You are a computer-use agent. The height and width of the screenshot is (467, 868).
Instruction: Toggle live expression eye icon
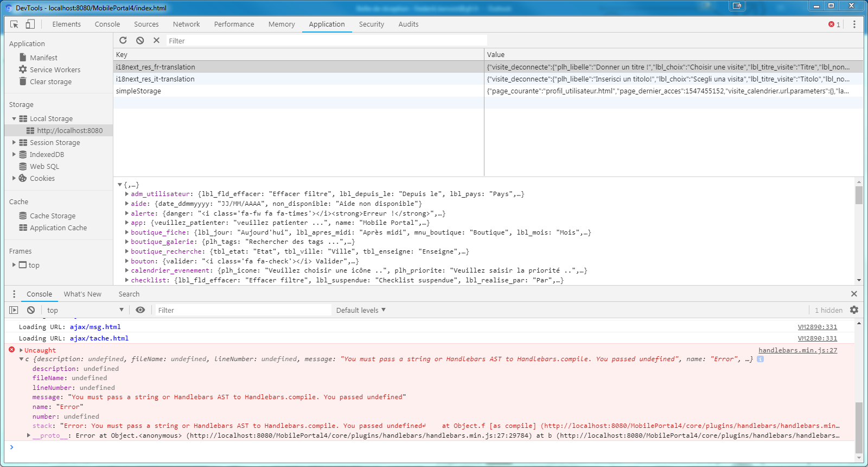(141, 310)
